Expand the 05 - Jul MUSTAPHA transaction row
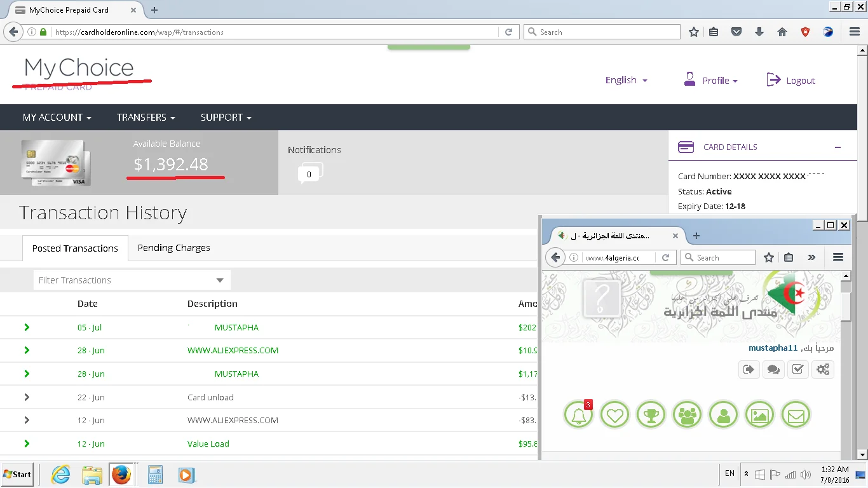This screenshot has width=868, height=488. pyautogui.click(x=27, y=327)
